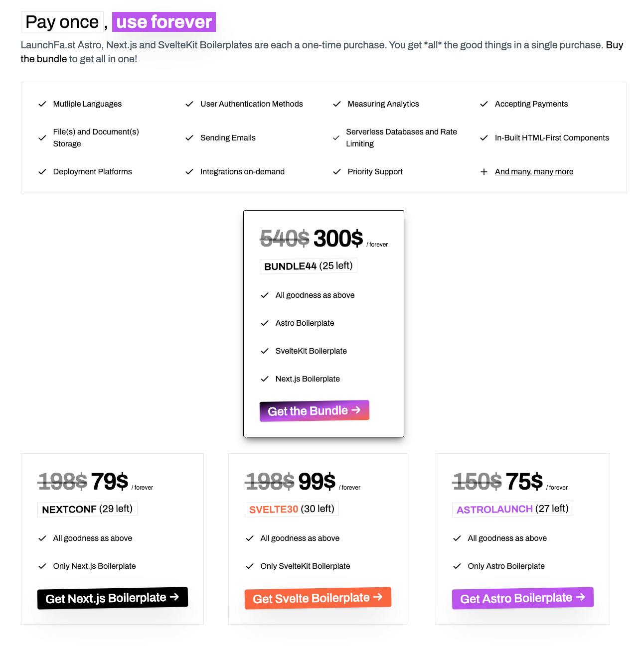Click checkmark icon next to Astro Boilerplate in bundle
The image size is (644, 646).
pos(265,323)
